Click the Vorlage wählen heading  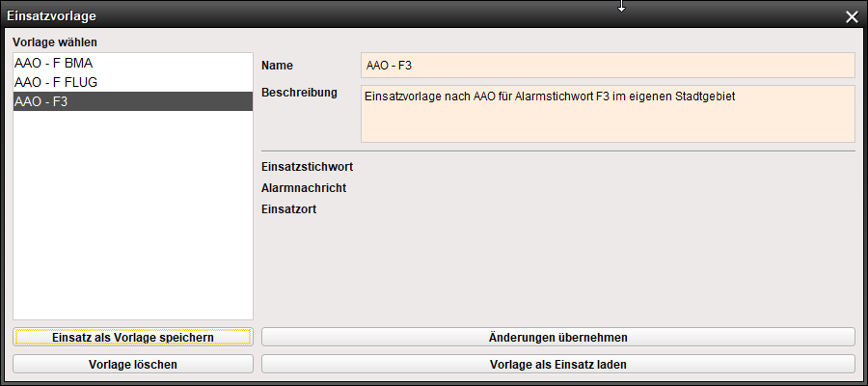point(55,42)
